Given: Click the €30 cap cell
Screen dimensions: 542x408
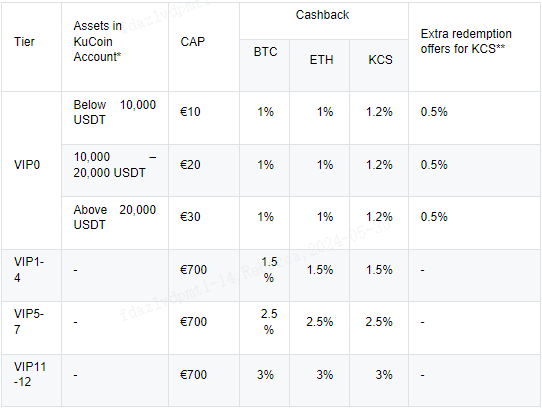Looking at the screenshot, I should [204, 223].
